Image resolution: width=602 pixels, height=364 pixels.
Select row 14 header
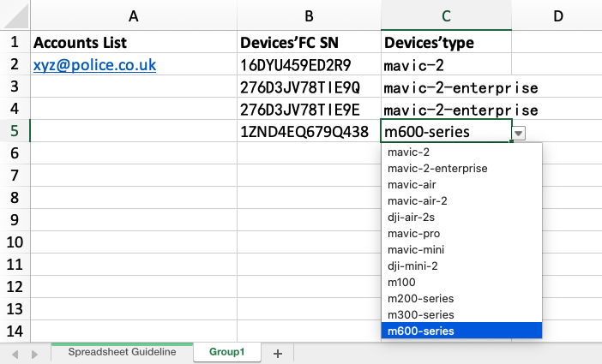coord(15,331)
